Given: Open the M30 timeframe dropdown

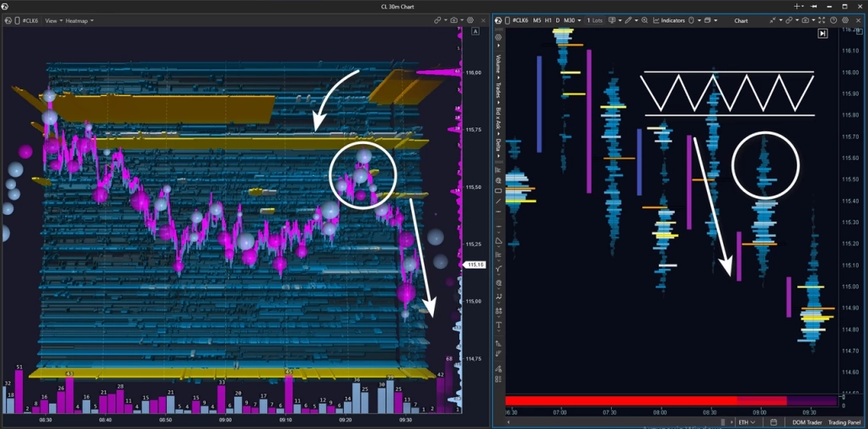Looking at the screenshot, I should (x=572, y=20).
